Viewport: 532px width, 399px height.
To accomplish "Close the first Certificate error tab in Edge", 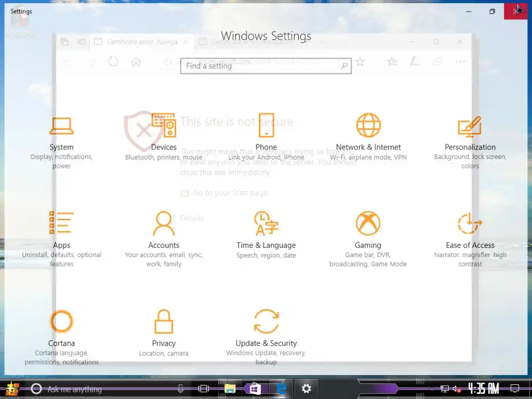I will (x=185, y=42).
